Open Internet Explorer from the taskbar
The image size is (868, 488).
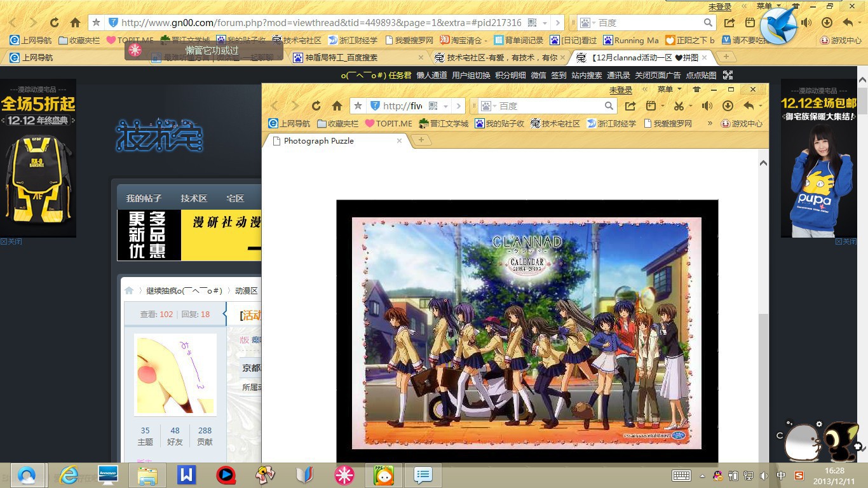tap(69, 475)
